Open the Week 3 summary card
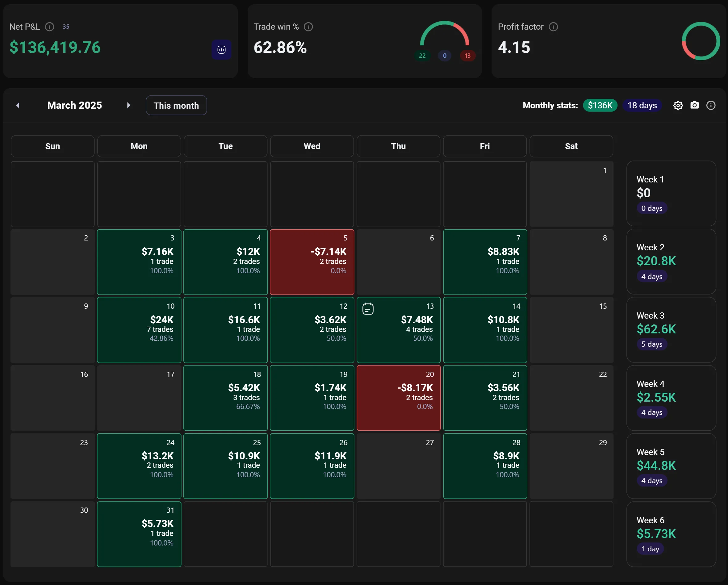This screenshot has width=728, height=585. coord(671,330)
